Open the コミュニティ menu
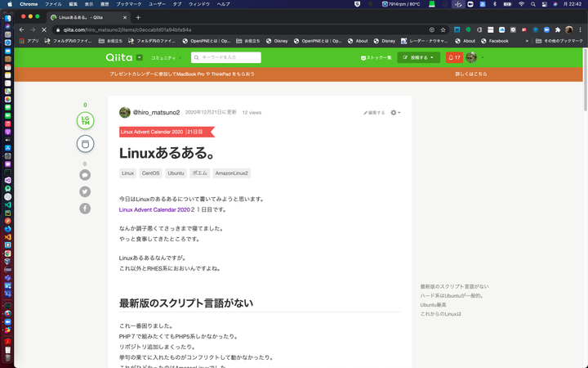The width and height of the screenshot is (588, 368). click(166, 58)
